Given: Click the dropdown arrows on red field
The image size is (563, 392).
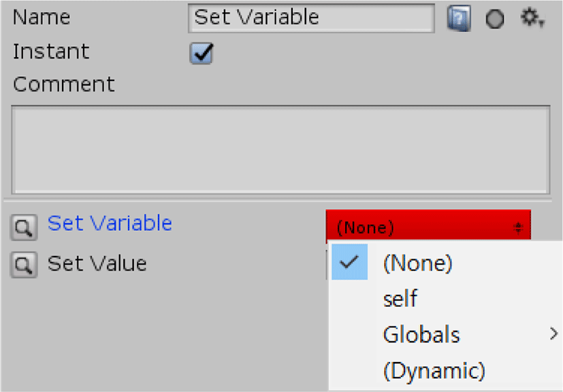Looking at the screenshot, I should click(x=518, y=227).
